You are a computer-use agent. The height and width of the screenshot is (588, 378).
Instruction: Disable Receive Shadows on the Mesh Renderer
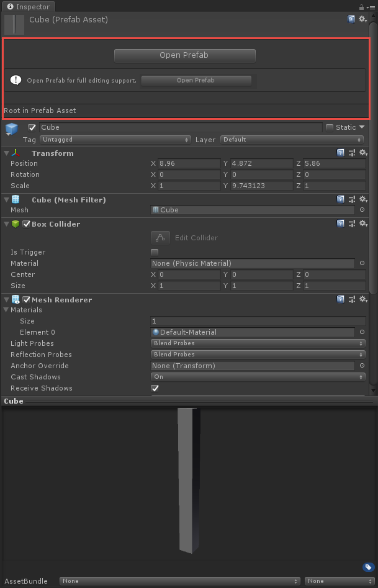153,388
